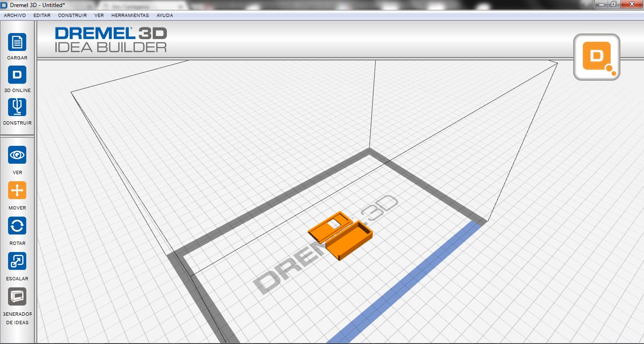The height and width of the screenshot is (344, 644).
Task: Open the Ayuda menu
Action: click(x=165, y=15)
